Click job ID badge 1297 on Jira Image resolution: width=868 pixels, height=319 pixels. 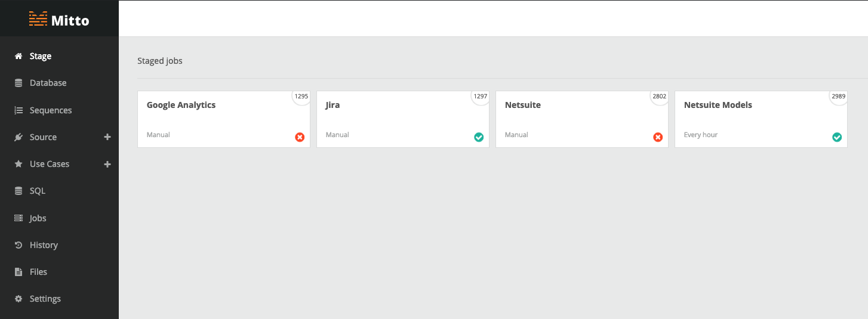(480, 96)
